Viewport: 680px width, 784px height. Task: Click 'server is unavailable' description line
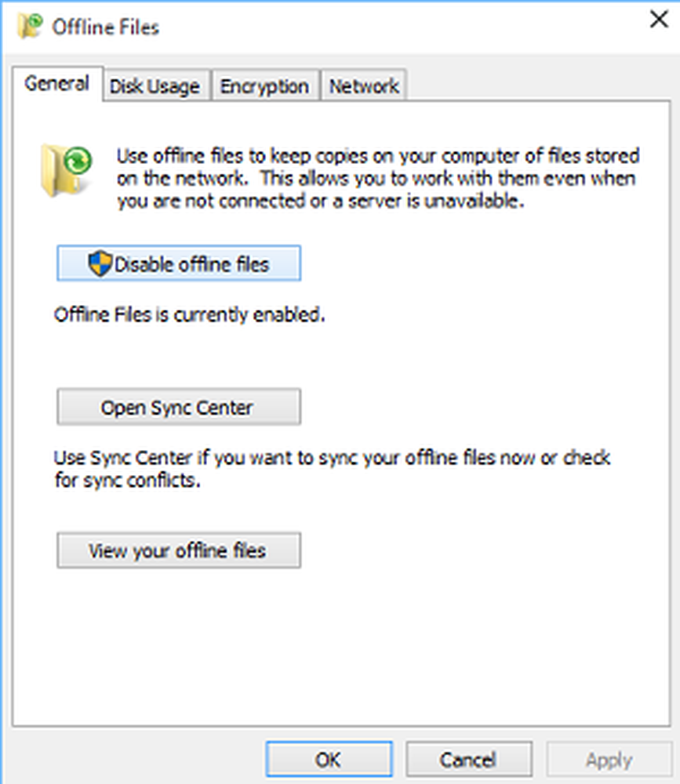coord(320,201)
